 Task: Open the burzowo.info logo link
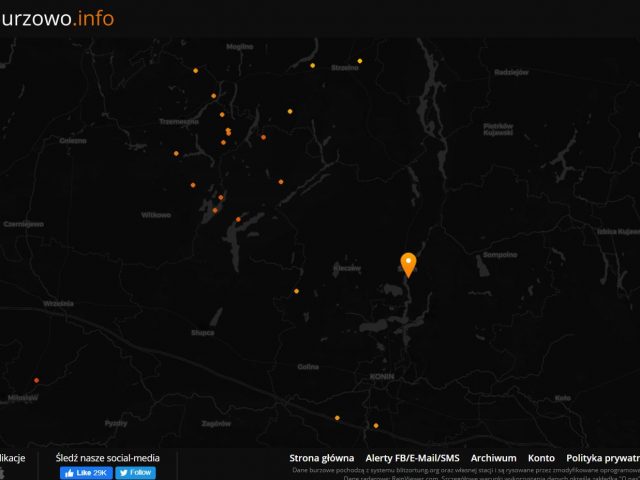[58, 18]
